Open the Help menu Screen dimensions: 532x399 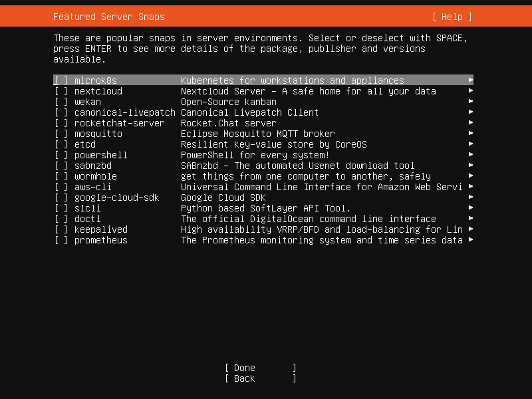coord(452,16)
